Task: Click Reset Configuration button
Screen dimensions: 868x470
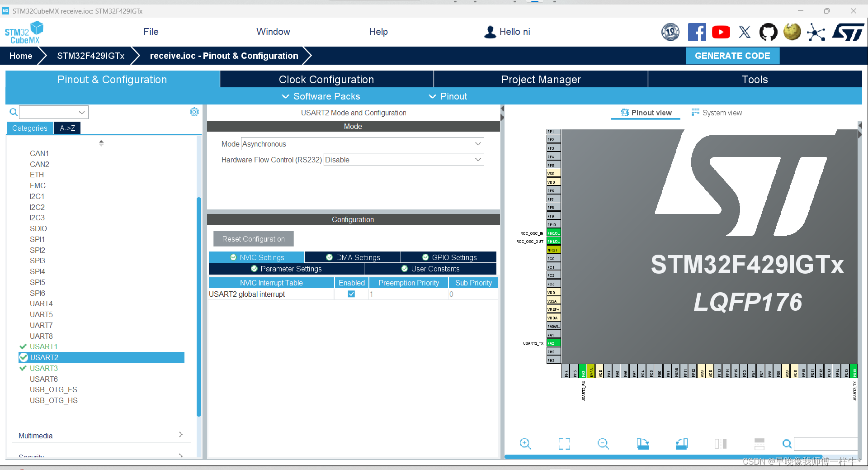Action: (x=253, y=239)
